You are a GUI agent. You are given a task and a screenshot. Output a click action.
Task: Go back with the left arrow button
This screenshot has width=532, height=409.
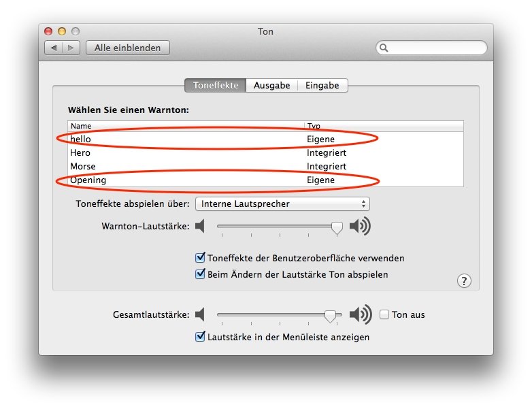[53, 48]
